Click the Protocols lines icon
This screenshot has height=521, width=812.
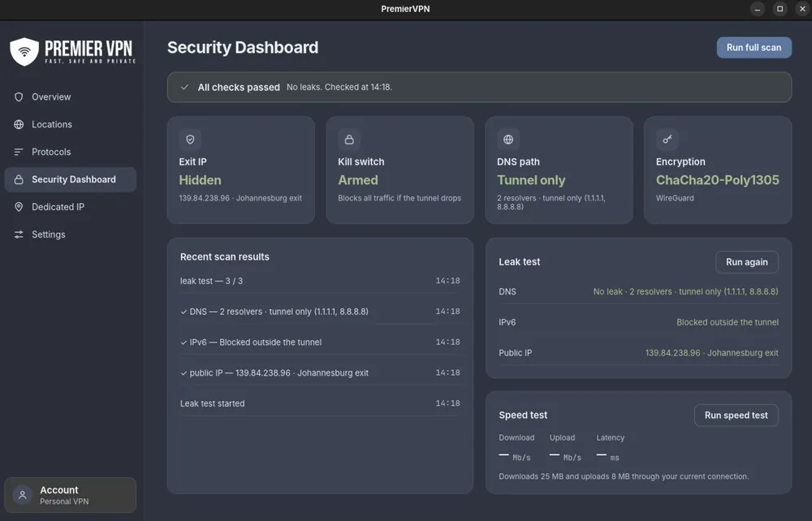pos(19,152)
